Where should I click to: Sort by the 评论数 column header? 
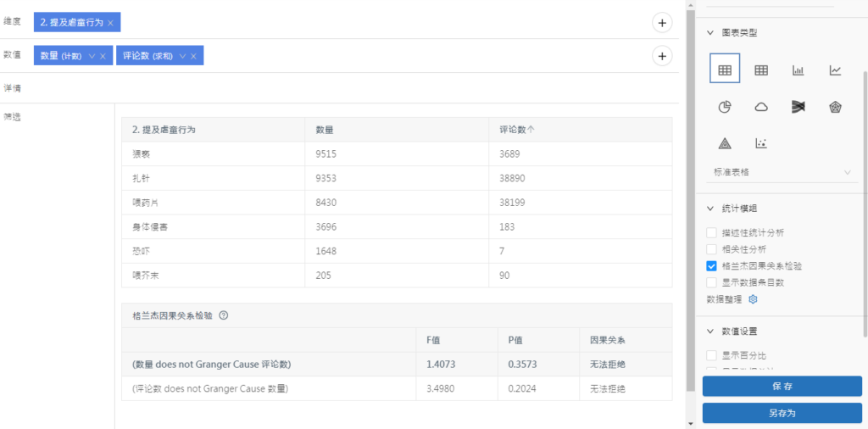click(x=517, y=130)
